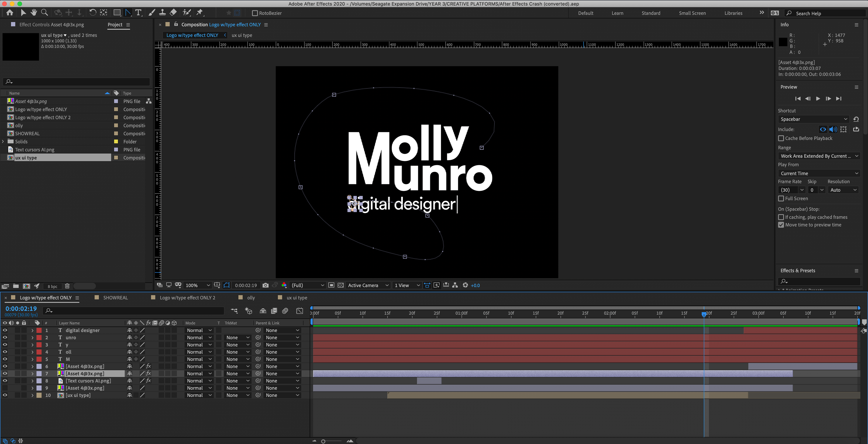Open the Active Camera dropdown
Image resolution: width=868 pixels, height=444 pixels.
click(x=368, y=285)
